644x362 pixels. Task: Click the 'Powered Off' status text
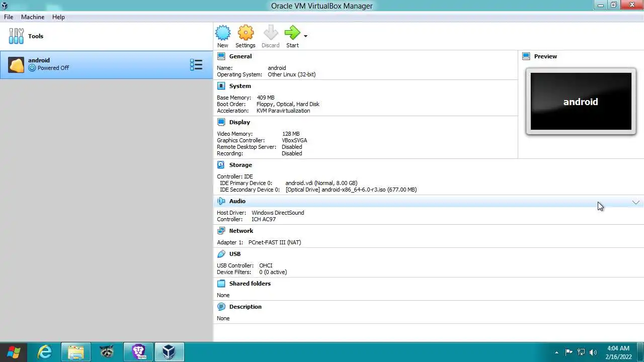53,68
